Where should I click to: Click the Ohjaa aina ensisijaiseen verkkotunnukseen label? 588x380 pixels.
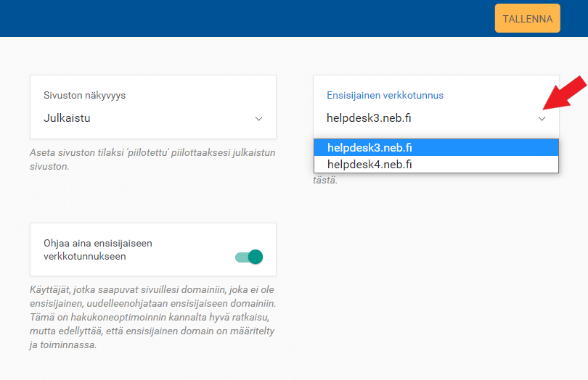[97, 249]
